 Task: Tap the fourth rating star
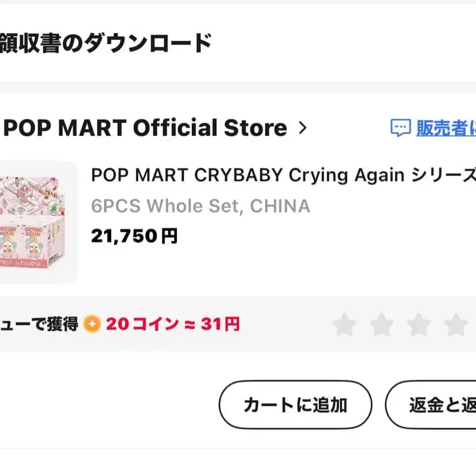[456, 324]
